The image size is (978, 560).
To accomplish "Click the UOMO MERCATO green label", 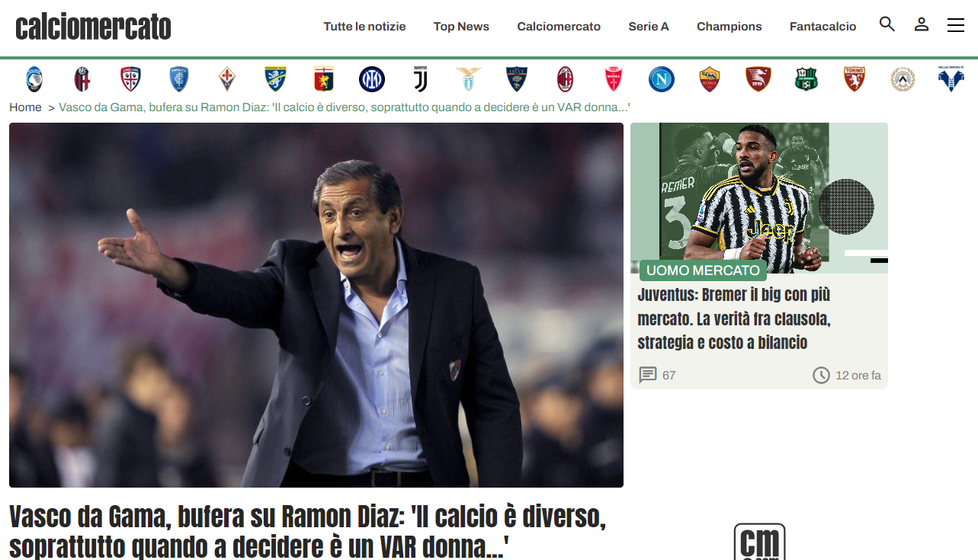I will click(x=703, y=270).
